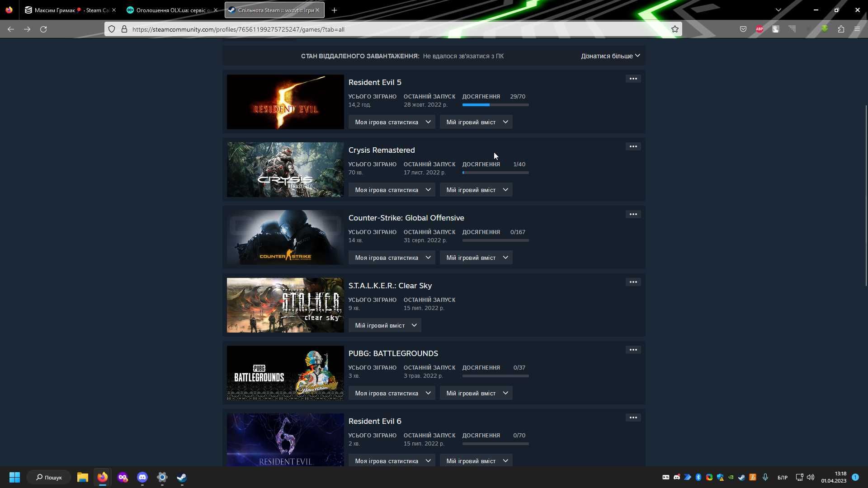Expand Crysis Remastered game statistics dropdown
The image size is (868, 488).
[x=392, y=190]
